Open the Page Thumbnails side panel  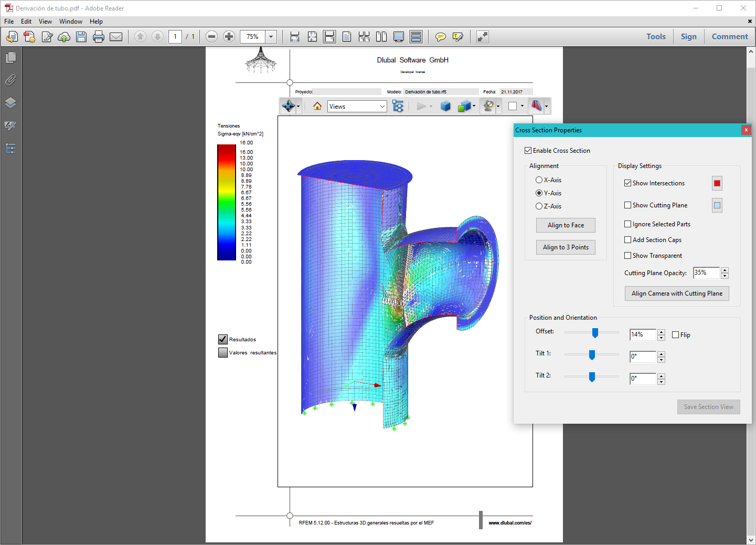point(10,57)
